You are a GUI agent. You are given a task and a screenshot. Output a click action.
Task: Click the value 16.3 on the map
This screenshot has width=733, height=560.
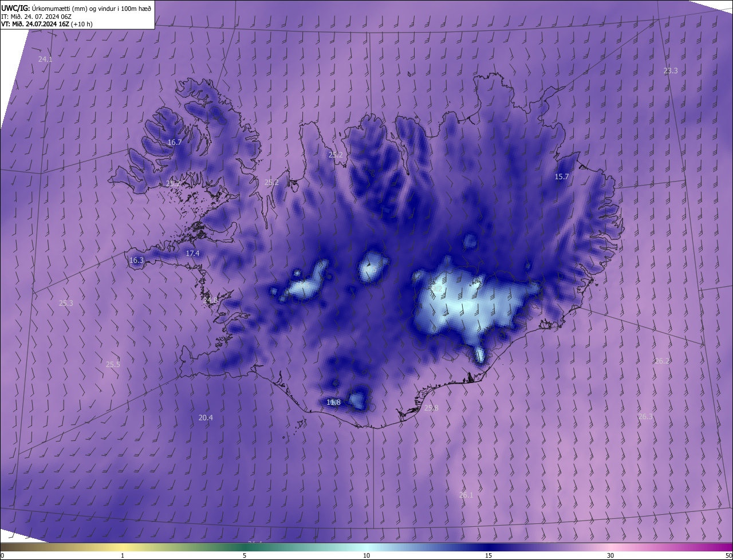136,261
